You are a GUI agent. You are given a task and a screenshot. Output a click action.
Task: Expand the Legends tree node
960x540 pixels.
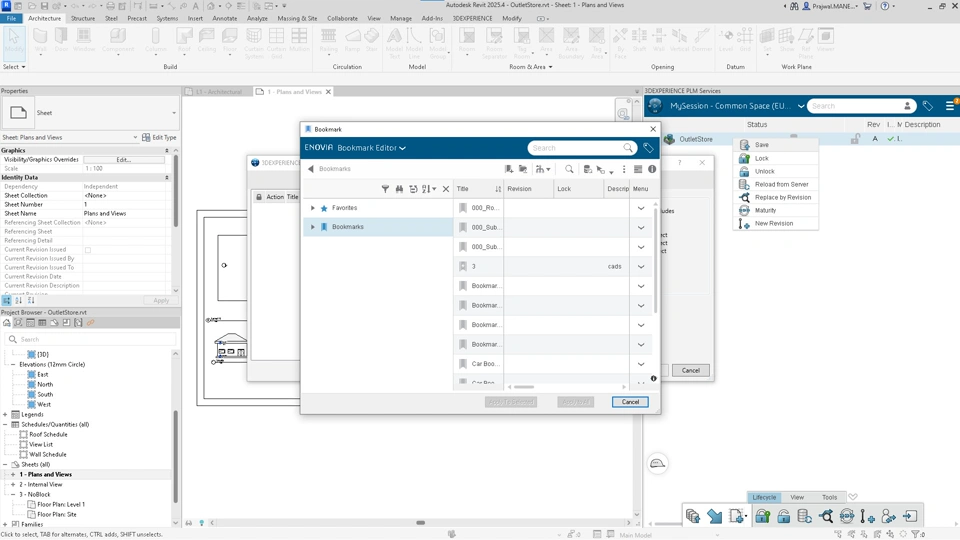tap(6, 415)
